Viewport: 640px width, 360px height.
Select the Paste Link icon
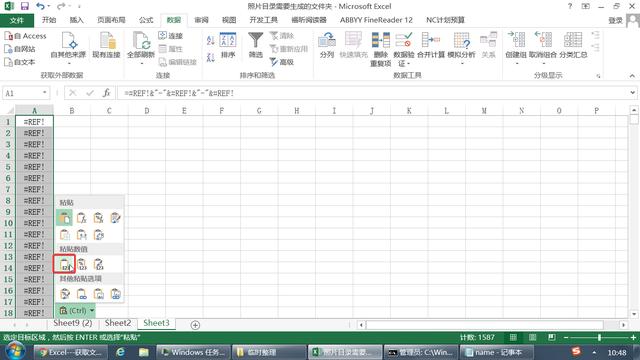click(82, 294)
